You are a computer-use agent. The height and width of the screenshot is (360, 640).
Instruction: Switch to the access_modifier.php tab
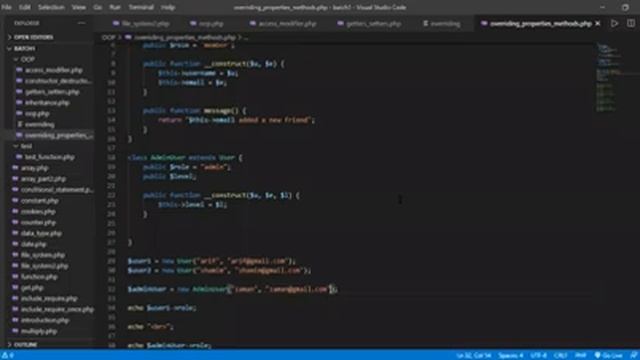pos(283,24)
